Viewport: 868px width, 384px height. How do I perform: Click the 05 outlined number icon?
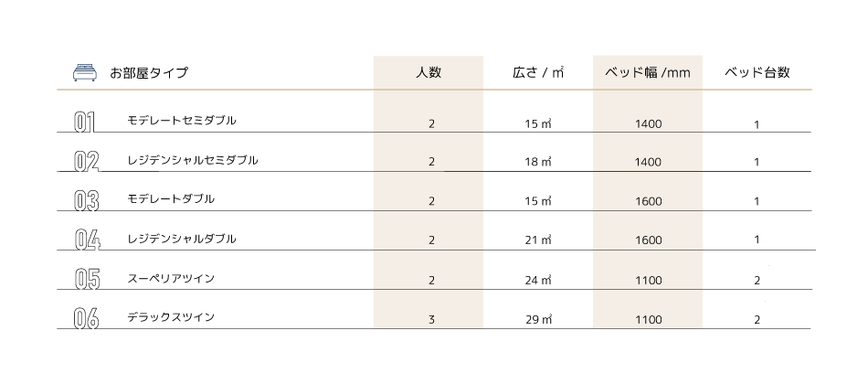point(87,279)
